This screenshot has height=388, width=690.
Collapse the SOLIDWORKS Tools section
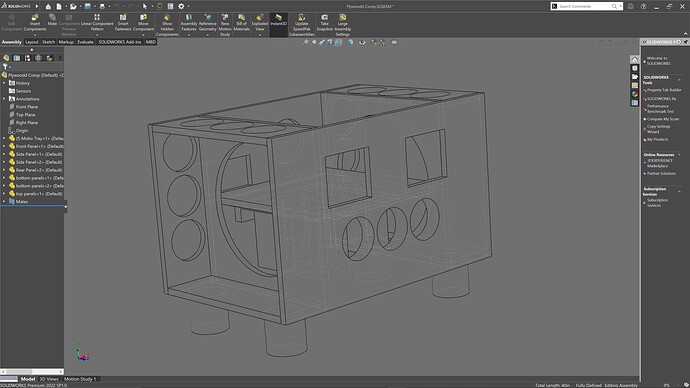pyautogui.click(x=679, y=80)
